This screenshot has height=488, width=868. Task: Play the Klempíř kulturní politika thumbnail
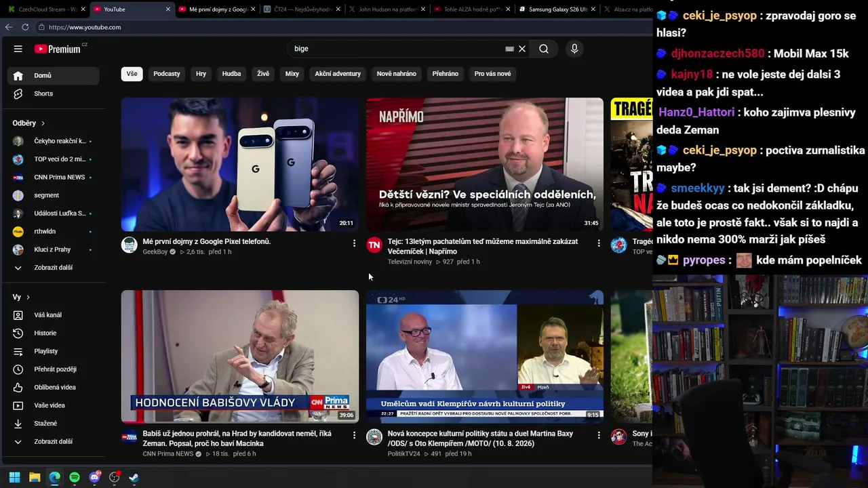(485, 357)
